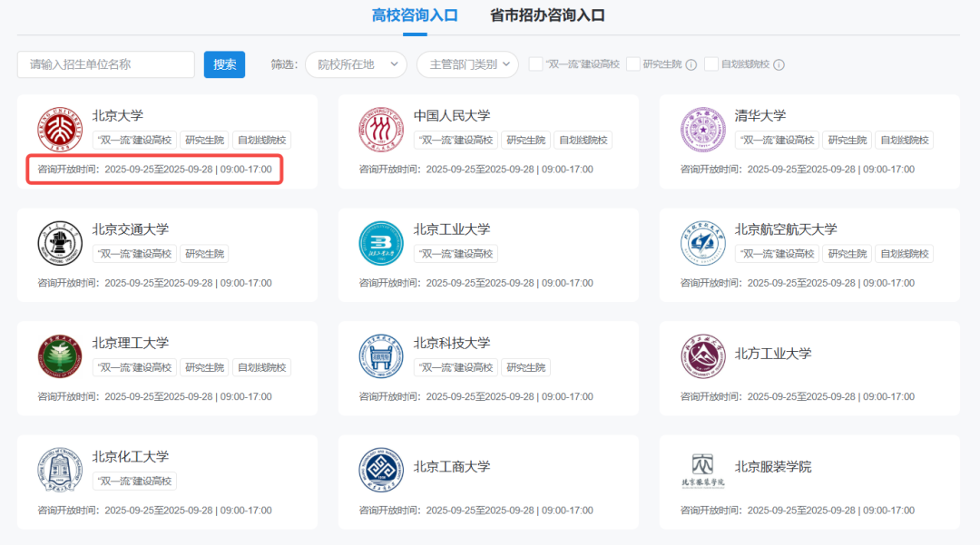The width and height of the screenshot is (980, 545).
Task: Click the 北方工业大学 logo
Action: click(x=703, y=356)
